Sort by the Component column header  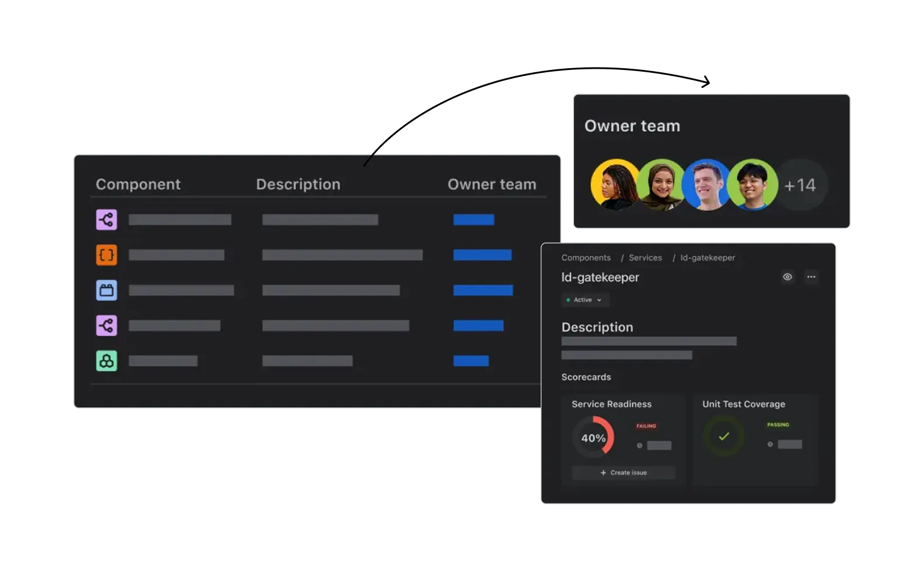coord(138,184)
